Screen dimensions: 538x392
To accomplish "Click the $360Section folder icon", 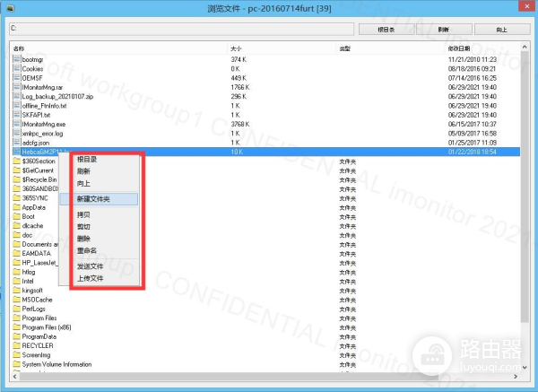I will [16, 161].
